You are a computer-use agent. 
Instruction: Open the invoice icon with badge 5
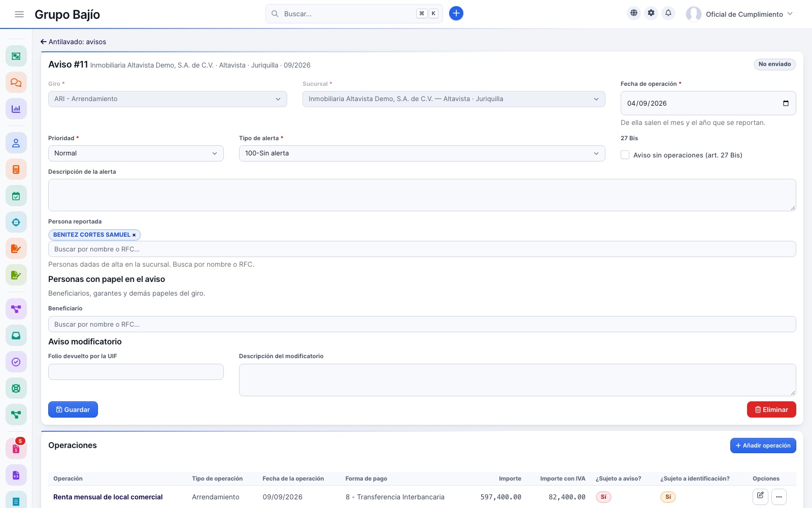pyautogui.click(x=16, y=449)
